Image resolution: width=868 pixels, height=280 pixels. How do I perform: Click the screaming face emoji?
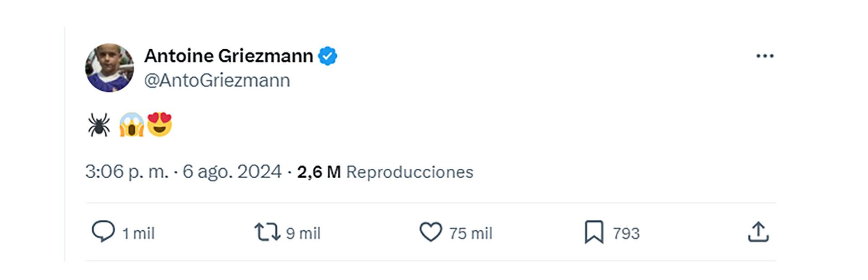(x=131, y=125)
